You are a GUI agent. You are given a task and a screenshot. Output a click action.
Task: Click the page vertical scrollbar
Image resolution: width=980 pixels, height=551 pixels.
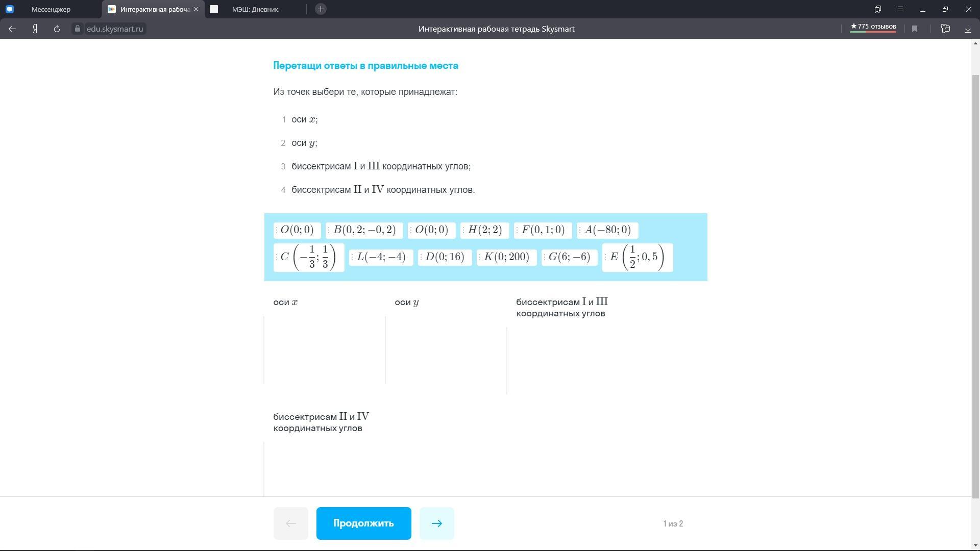(975, 286)
